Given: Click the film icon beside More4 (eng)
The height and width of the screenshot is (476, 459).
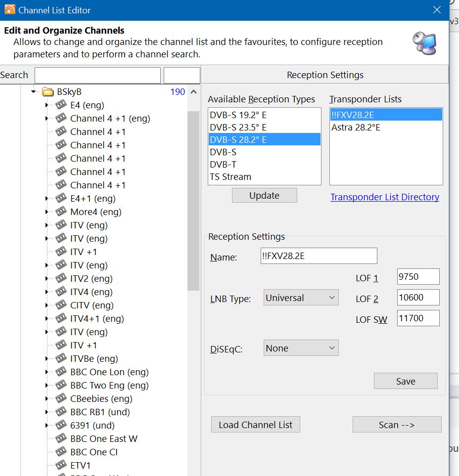Looking at the screenshot, I should [x=61, y=212].
